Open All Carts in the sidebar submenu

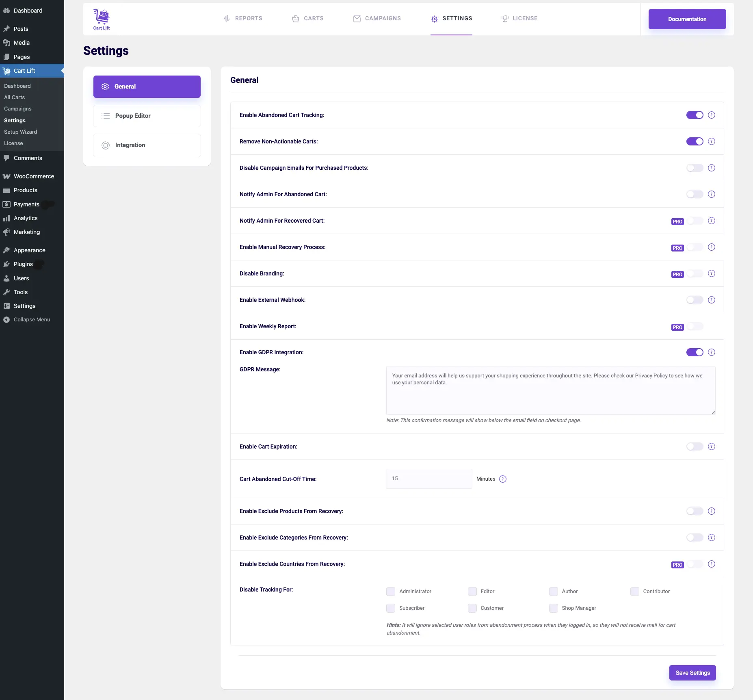(15, 97)
